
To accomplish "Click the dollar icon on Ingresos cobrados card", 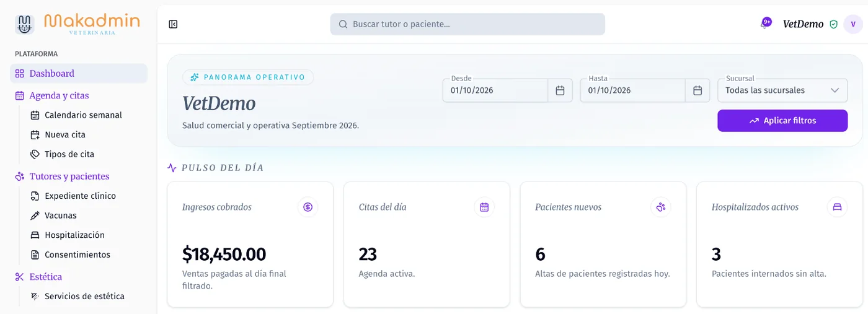I will [308, 207].
